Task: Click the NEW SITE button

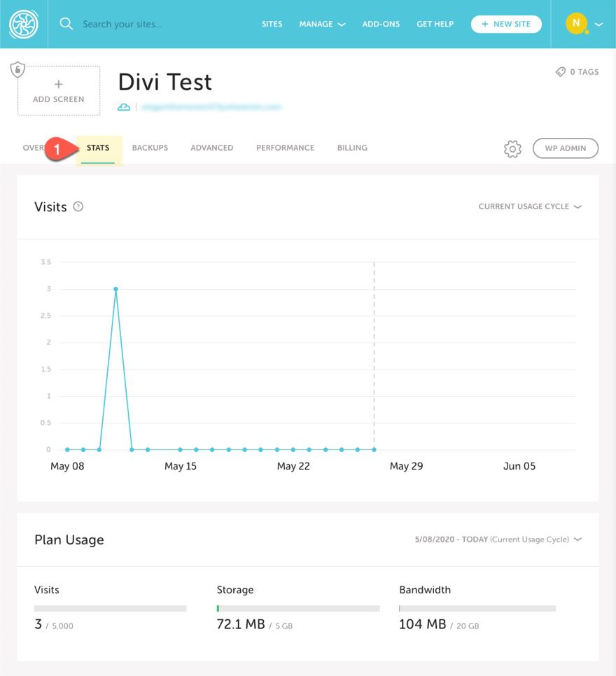Action: pos(506,24)
